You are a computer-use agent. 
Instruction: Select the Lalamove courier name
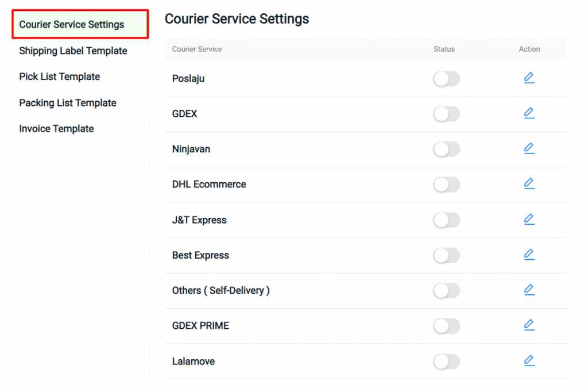pyautogui.click(x=194, y=362)
